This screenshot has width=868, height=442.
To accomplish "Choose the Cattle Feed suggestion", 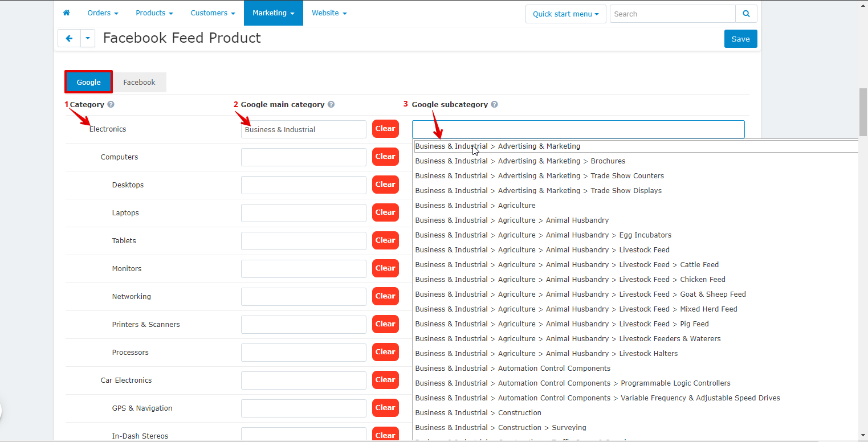I will (635, 265).
